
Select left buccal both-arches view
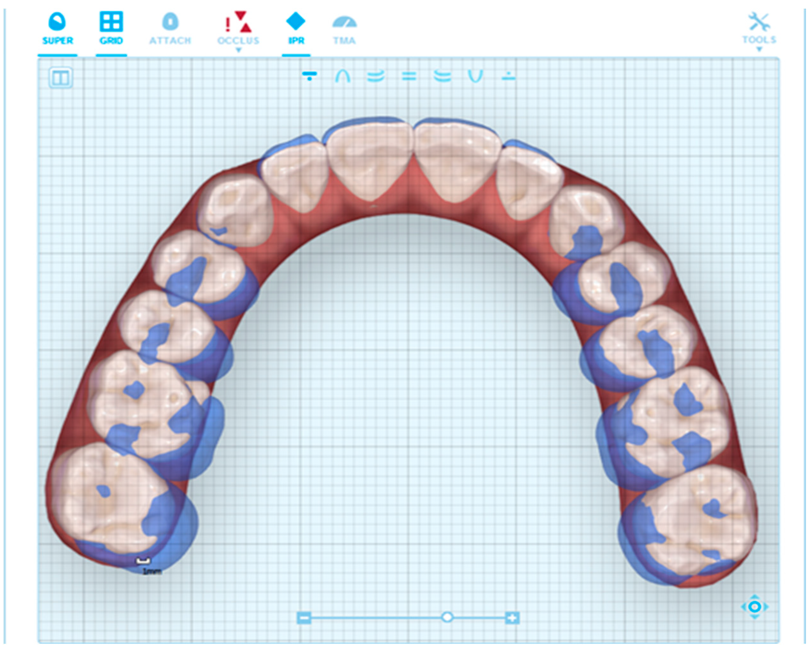pyautogui.click(x=442, y=76)
